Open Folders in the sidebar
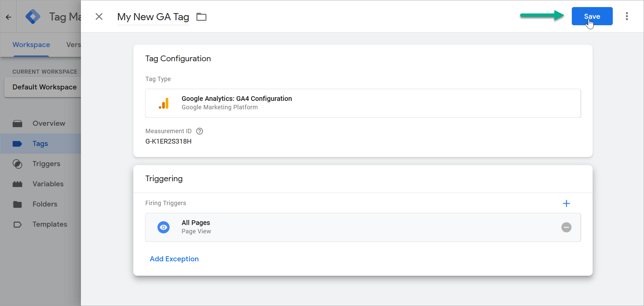The image size is (644, 306). coord(41,204)
